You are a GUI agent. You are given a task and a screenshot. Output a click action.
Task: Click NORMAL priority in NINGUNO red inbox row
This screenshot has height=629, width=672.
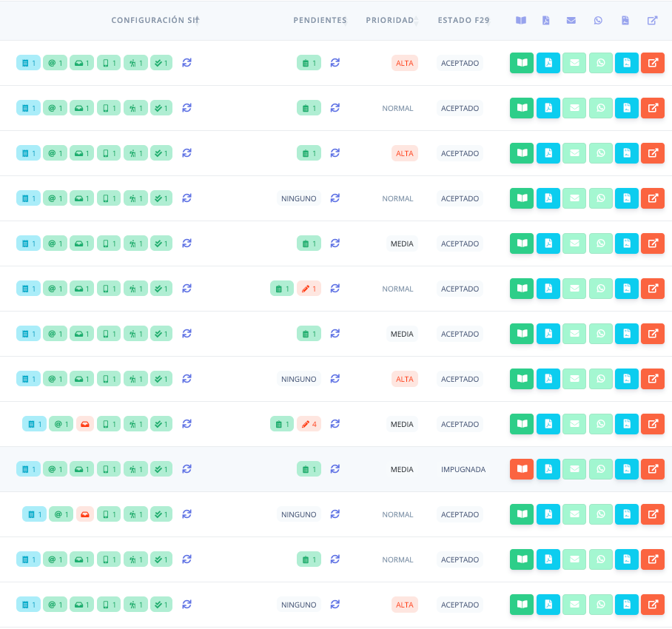(x=397, y=514)
